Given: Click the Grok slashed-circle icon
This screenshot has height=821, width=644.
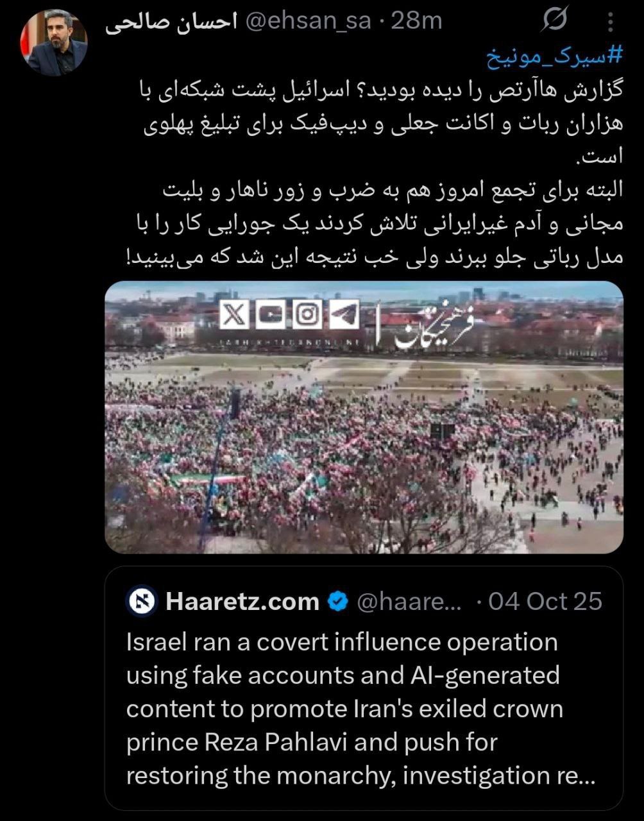Looking at the screenshot, I should click(x=554, y=21).
